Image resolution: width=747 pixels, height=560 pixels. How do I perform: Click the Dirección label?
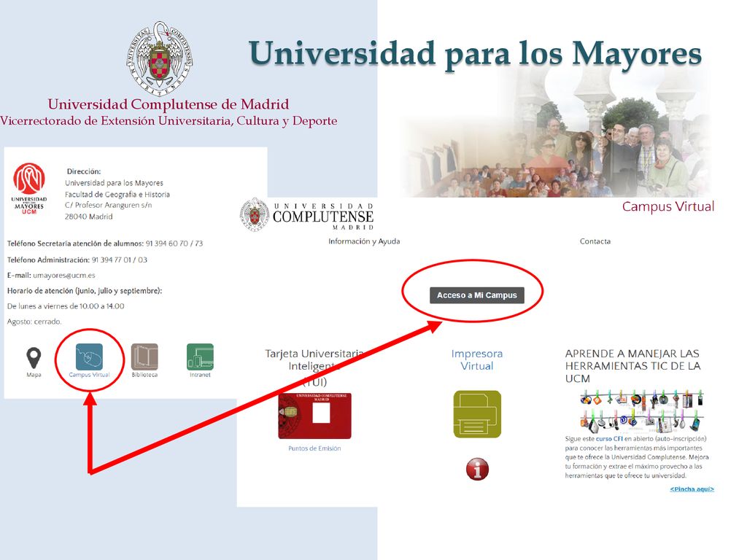click(x=83, y=171)
